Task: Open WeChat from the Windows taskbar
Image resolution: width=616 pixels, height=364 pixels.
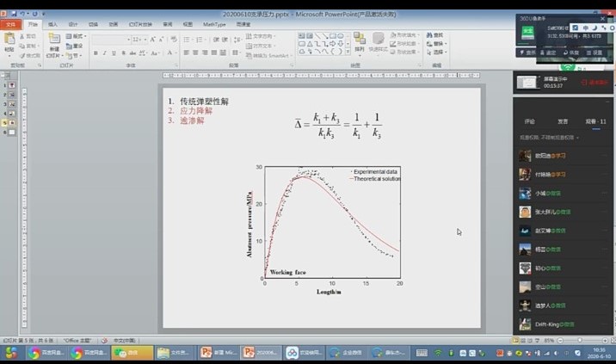Action: click(x=132, y=353)
